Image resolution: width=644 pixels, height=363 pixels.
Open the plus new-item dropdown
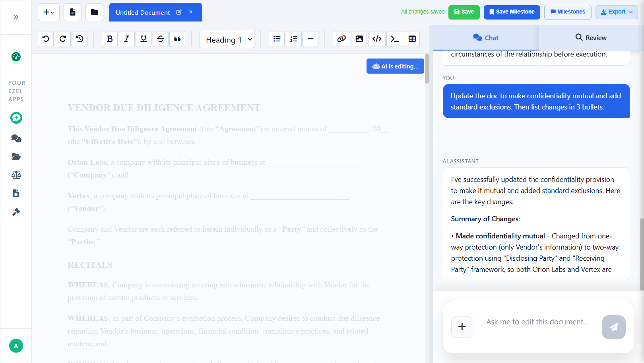click(48, 12)
